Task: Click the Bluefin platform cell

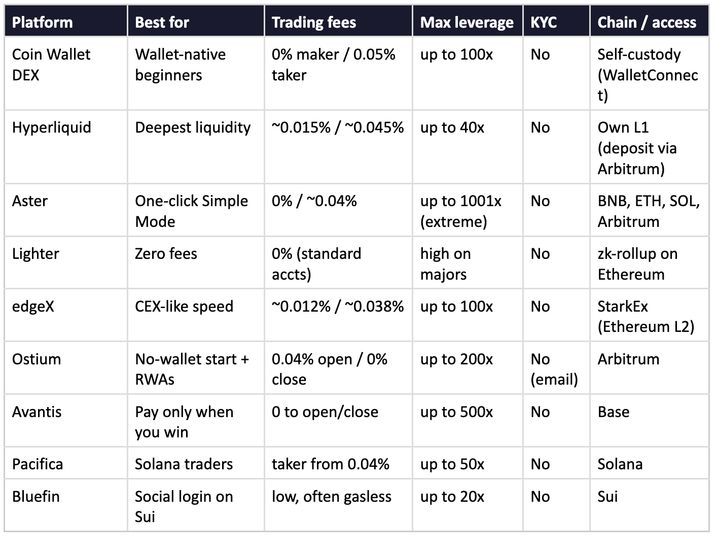Action: (66, 505)
